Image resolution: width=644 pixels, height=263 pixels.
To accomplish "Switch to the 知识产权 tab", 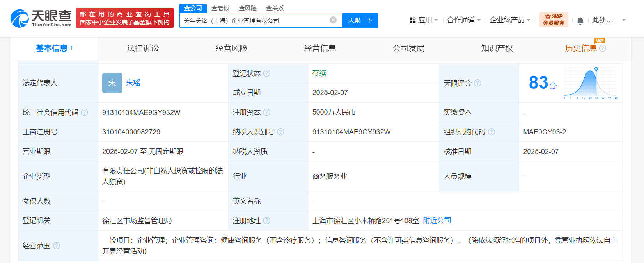I will coord(497,48).
